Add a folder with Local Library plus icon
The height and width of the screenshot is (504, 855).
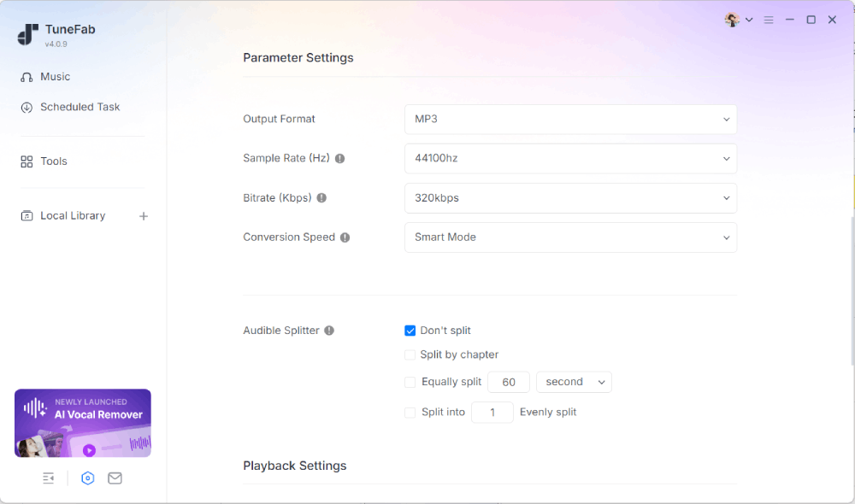[x=144, y=216]
